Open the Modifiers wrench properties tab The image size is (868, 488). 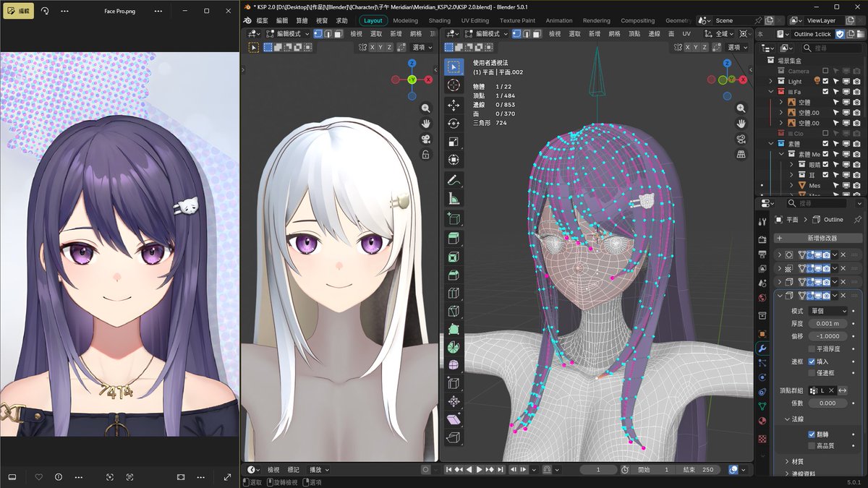coord(762,348)
